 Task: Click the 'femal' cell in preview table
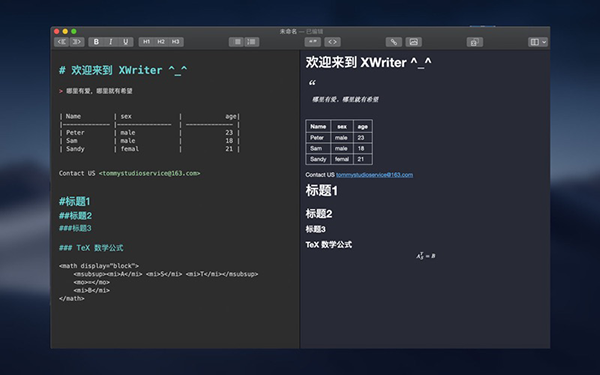tap(342, 159)
